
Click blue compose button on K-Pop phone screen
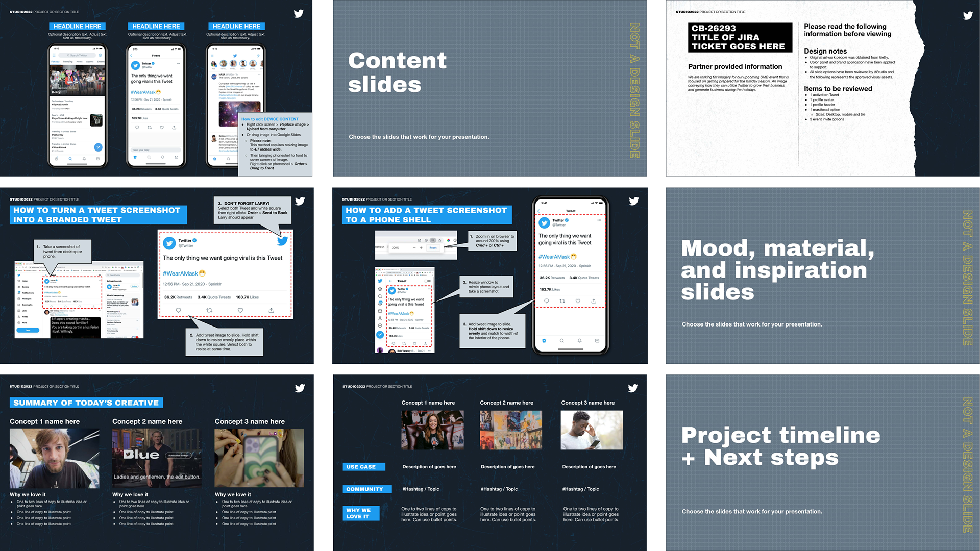(x=98, y=147)
